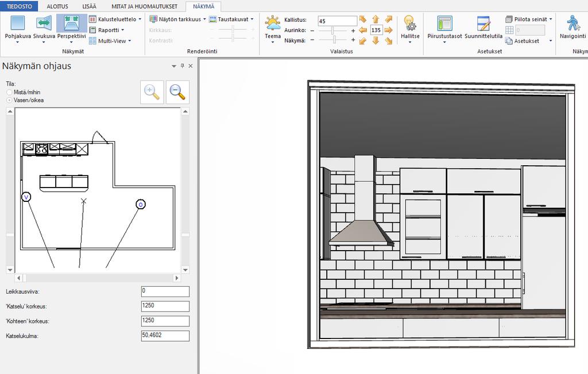This screenshot has width=588, height=374.
Task: Decrease Näkymä light with minus button
Action: coord(312,40)
